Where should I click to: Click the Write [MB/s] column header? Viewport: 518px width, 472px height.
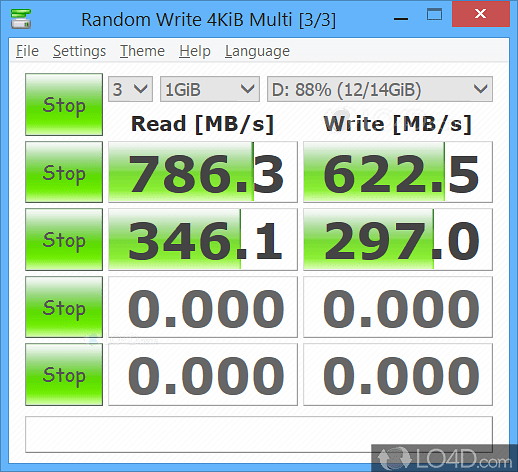point(397,124)
